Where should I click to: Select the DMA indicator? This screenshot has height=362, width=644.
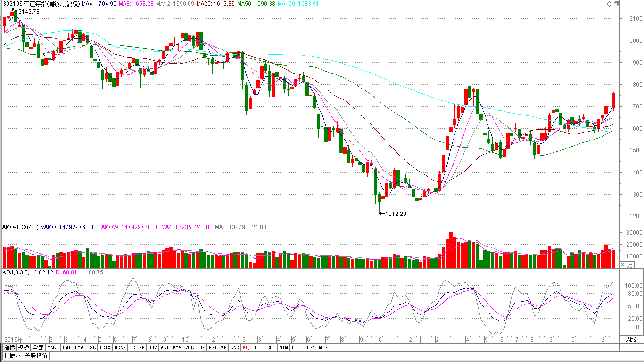[79, 347]
